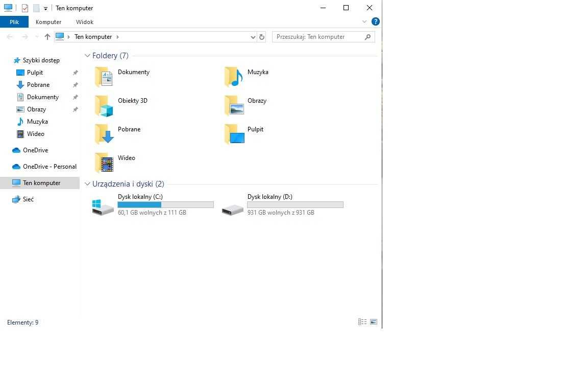Click the D: drive usage bar
This screenshot has width=588, height=368.
pyautogui.click(x=295, y=204)
